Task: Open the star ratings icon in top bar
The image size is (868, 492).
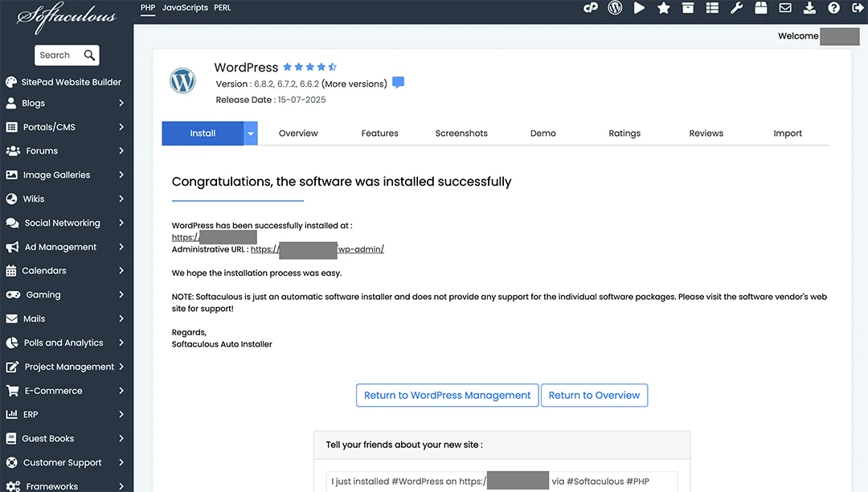Action: coord(664,8)
